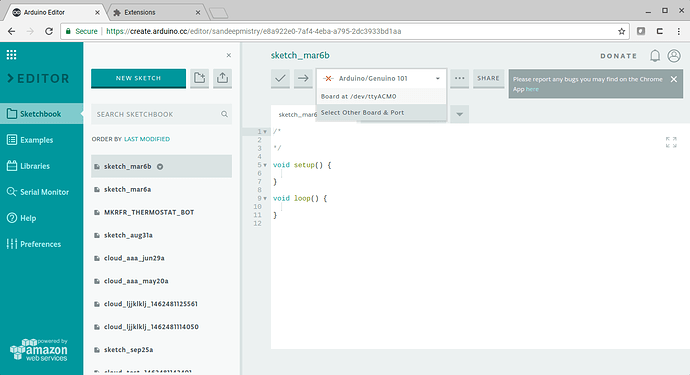
Task: Click the first extension icon in Chrome toolbar
Action: (x=641, y=31)
